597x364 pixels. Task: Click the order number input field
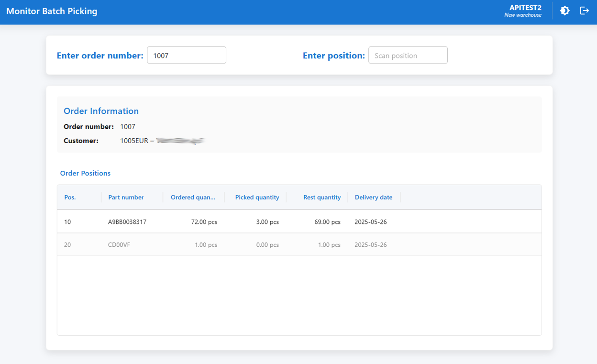click(x=186, y=55)
